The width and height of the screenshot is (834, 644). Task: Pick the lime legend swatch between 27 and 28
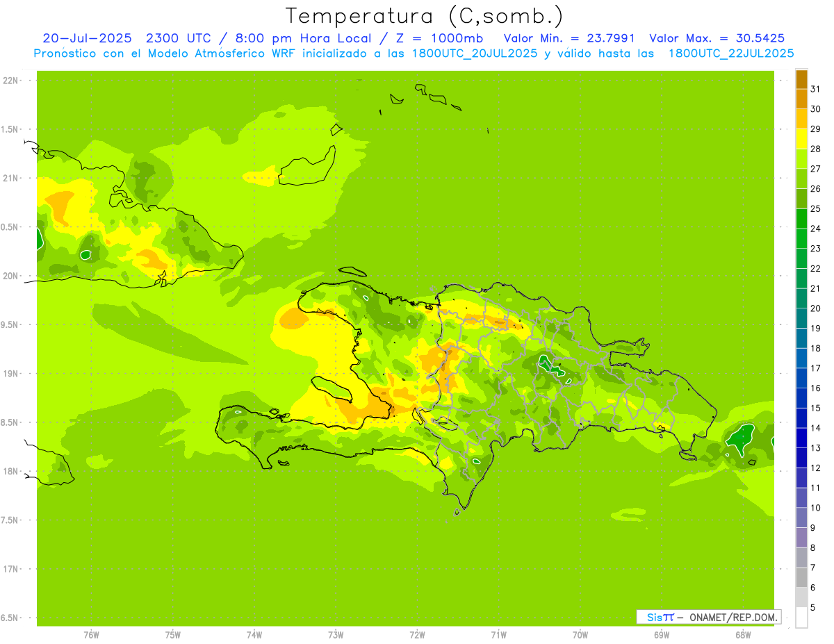pyautogui.click(x=801, y=158)
